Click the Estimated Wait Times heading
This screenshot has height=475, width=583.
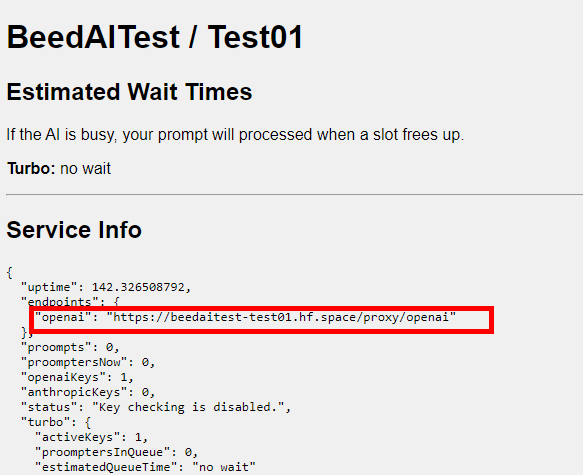coord(129,92)
